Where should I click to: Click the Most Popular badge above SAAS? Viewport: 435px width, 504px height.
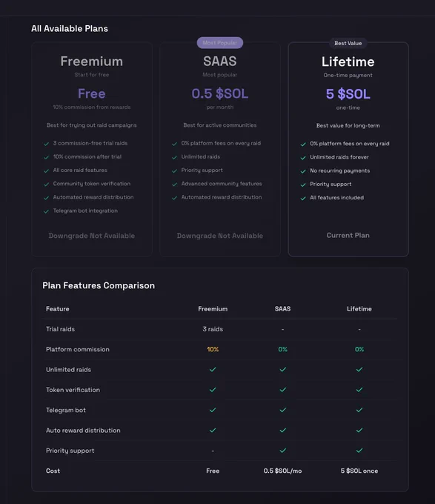(220, 43)
